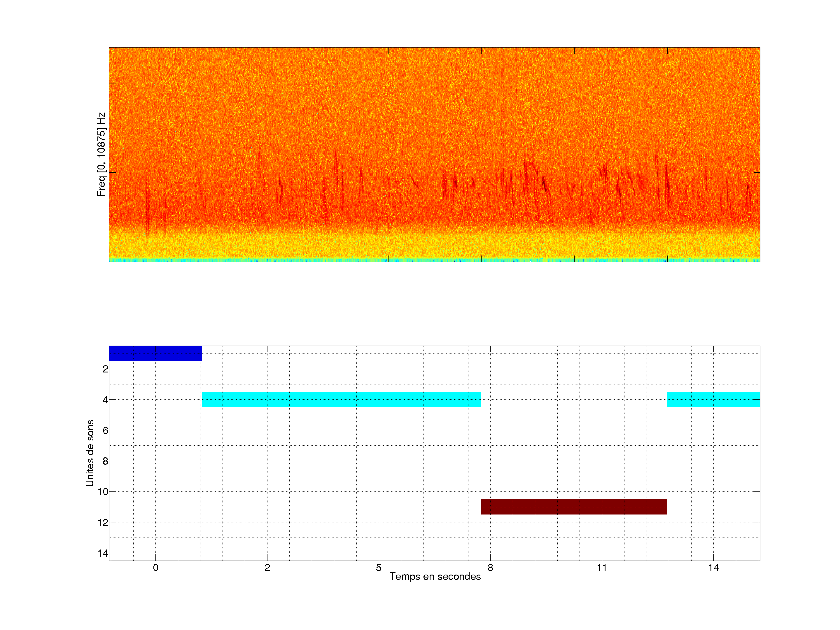Click y-axis tick label 6
Viewport: 840px width, 630px height.
(x=105, y=430)
